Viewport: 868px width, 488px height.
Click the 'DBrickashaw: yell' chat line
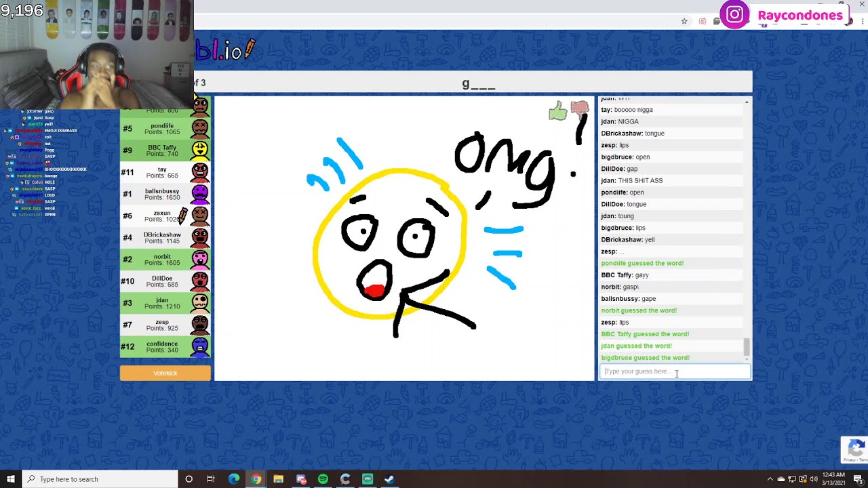coord(628,239)
